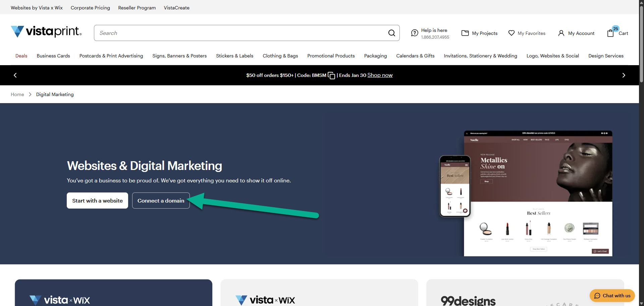Click the My Account person icon
The height and width of the screenshot is (306, 644).
tap(561, 33)
